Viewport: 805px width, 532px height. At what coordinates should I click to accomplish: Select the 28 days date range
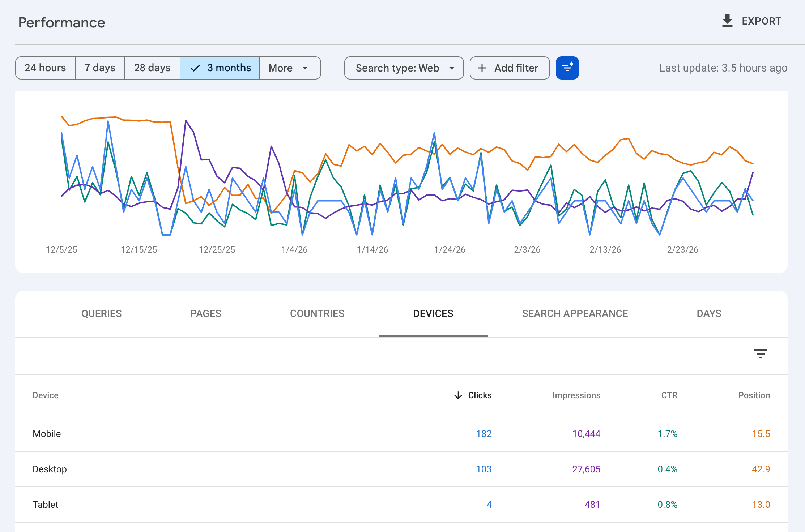(152, 68)
